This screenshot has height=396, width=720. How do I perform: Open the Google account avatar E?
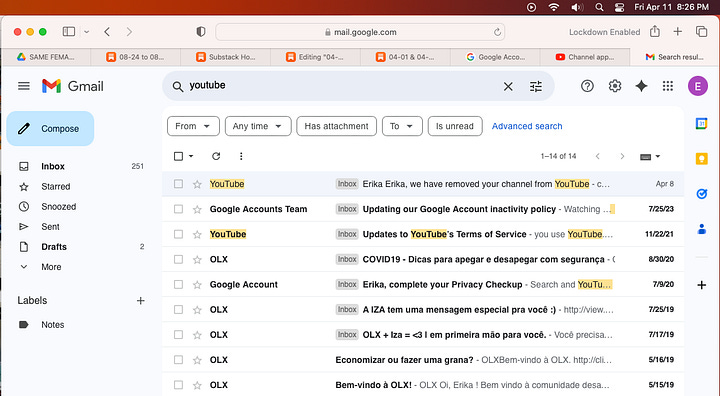click(698, 86)
